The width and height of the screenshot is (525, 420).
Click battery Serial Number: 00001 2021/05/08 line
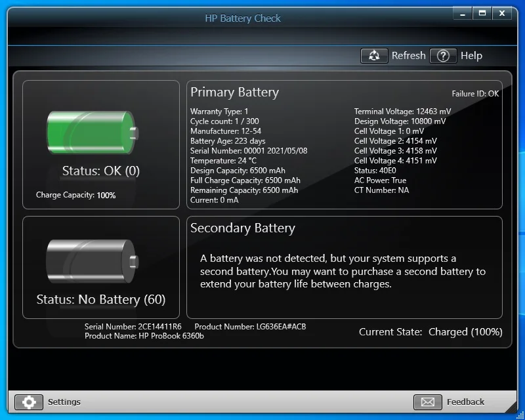click(x=249, y=151)
